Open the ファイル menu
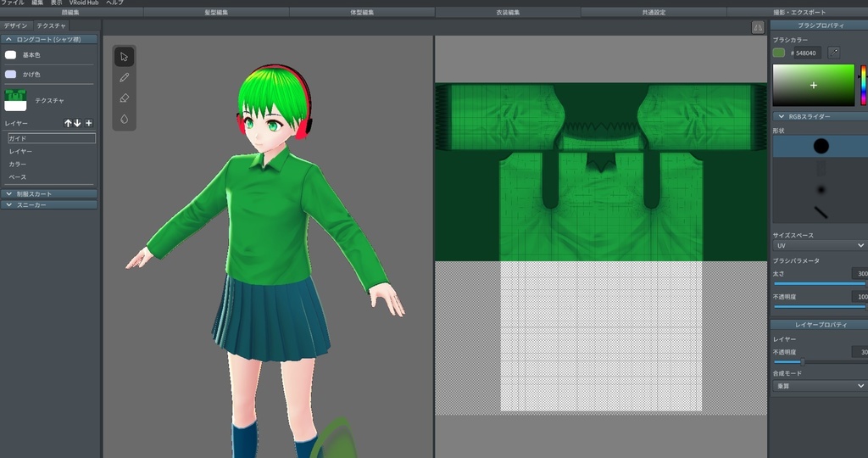Screen dimensions: 868x458 [12, 3]
